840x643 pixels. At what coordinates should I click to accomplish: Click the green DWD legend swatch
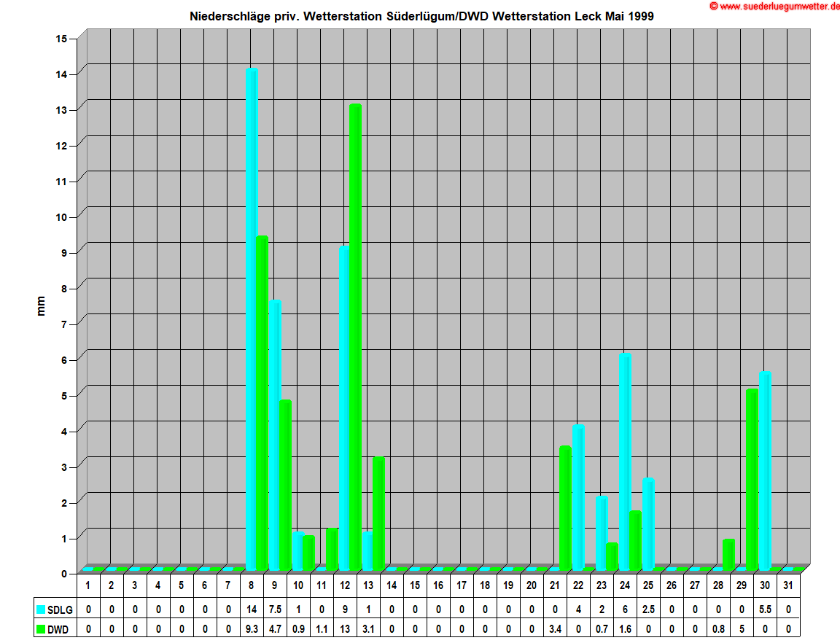(x=41, y=628)
